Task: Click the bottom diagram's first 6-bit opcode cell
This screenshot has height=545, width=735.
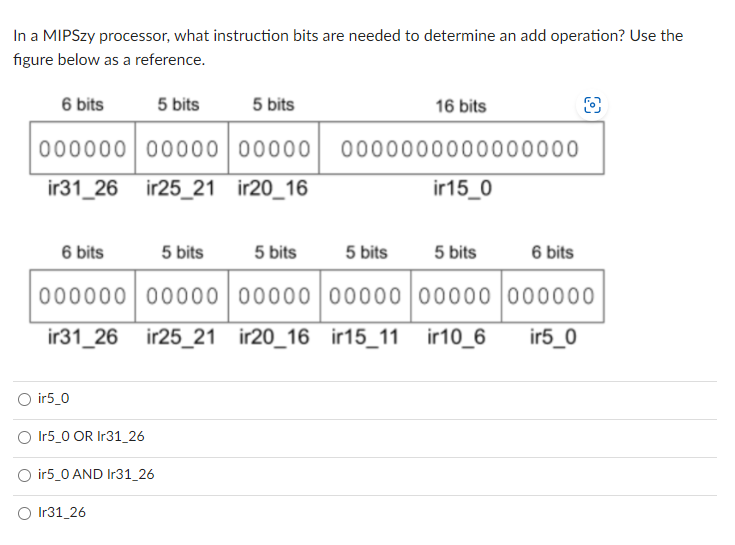Action: [82, 296]
